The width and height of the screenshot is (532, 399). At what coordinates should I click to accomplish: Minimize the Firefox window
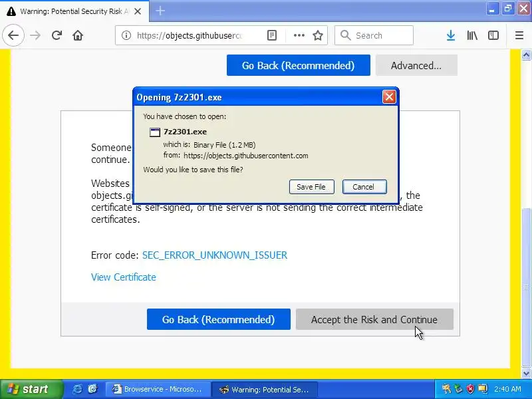(x=492, y=9)
